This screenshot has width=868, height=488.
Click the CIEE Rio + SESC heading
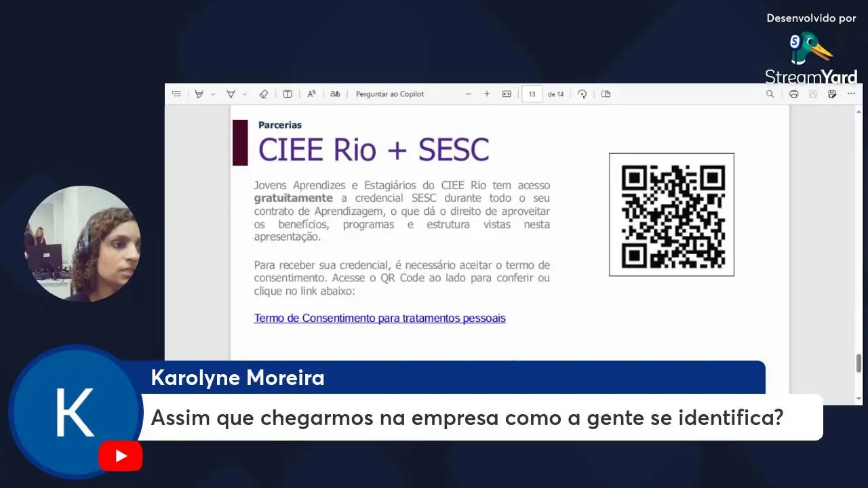point(374,149)
